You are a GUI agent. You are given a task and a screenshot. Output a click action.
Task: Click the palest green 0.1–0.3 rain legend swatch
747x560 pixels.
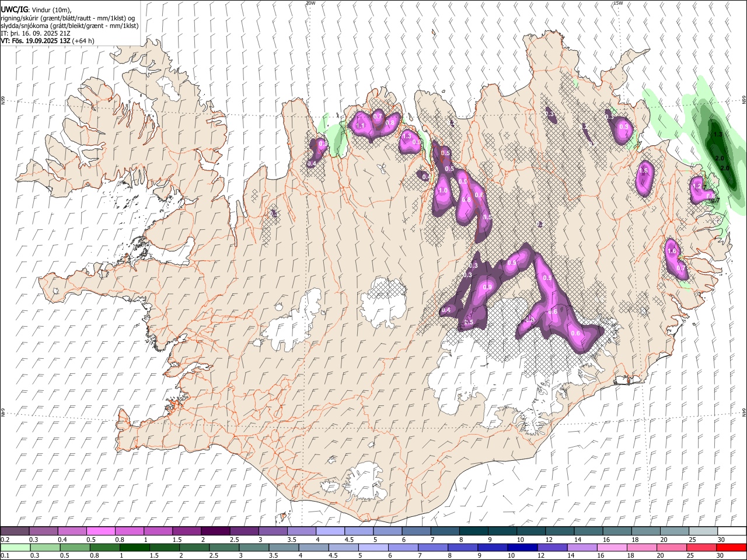(15, 547)
